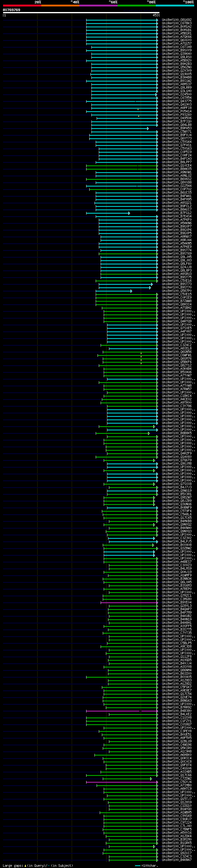Click label UniRef100_C0HF24
This screenshot has height=868, width=197.
176,155
